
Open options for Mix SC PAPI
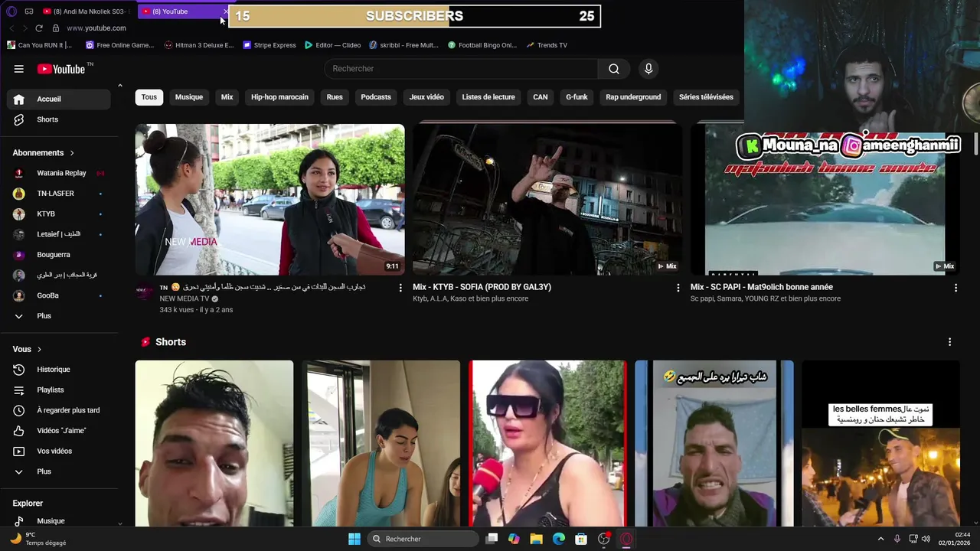955,288
